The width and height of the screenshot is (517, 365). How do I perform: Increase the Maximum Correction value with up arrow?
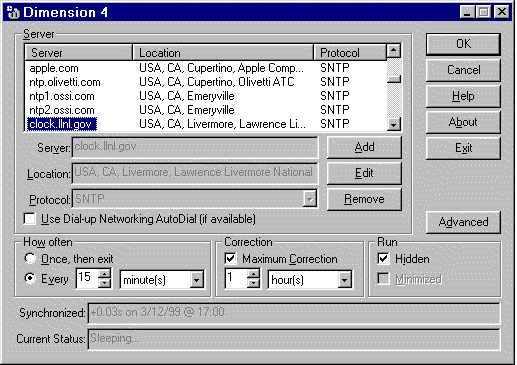tap(254, 274)
